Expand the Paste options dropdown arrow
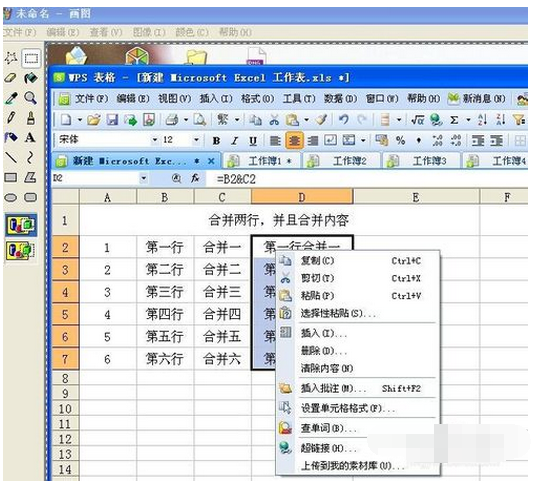The image size is (538, 487). (306, 120)
